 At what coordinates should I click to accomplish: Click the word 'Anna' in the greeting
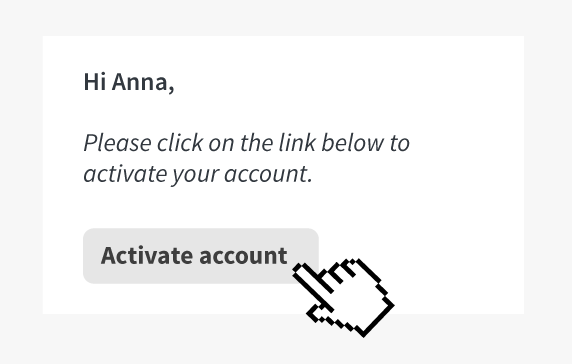click(x=143, y=82)
